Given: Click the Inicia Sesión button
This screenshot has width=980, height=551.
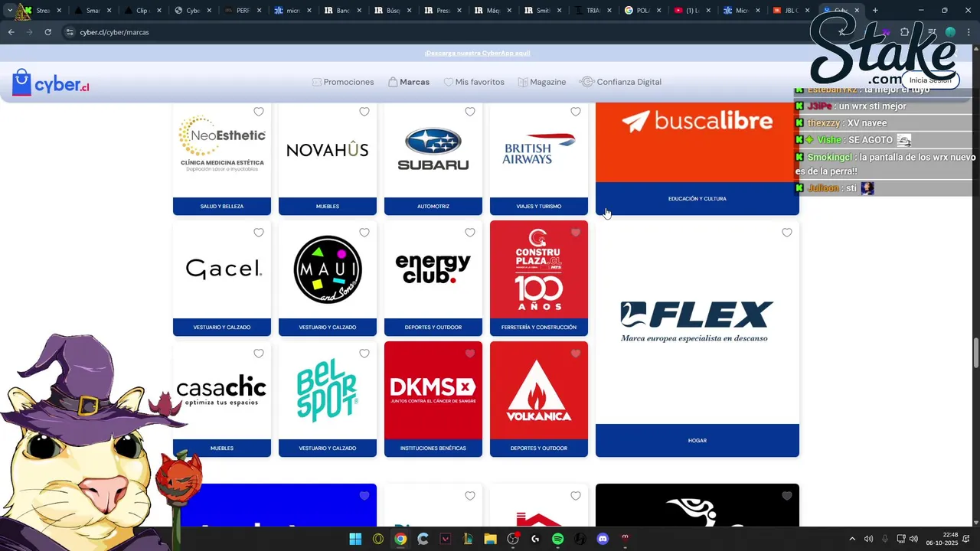Looking at the screenshot, I should click(x=930, y=80).
